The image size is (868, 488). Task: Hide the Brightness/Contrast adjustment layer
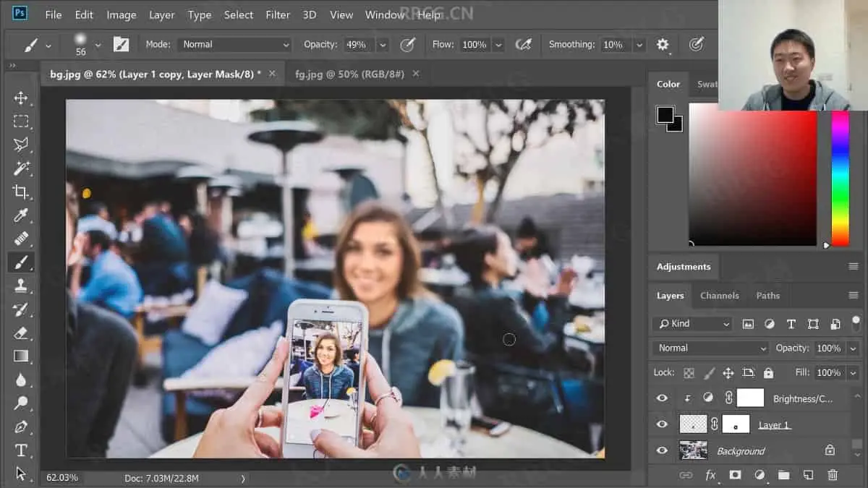662,398
